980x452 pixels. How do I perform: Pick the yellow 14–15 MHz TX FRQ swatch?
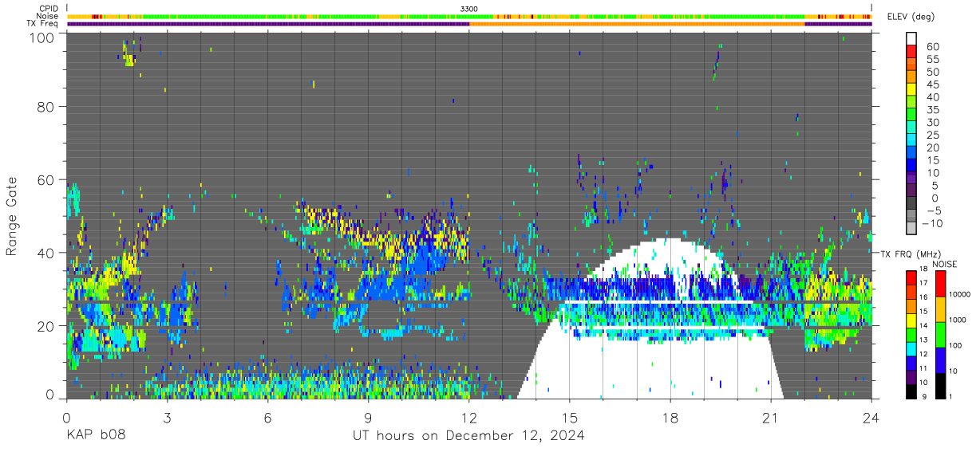911,320
